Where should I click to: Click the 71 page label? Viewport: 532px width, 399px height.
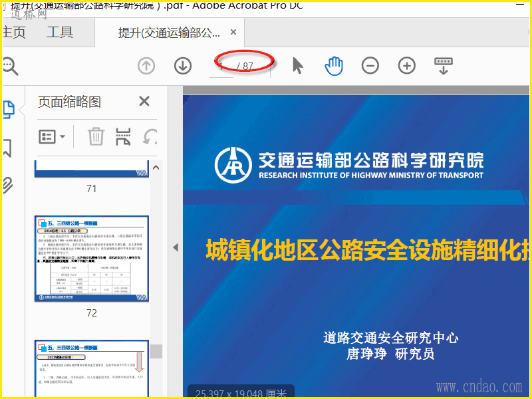click(x=92, y=189)
